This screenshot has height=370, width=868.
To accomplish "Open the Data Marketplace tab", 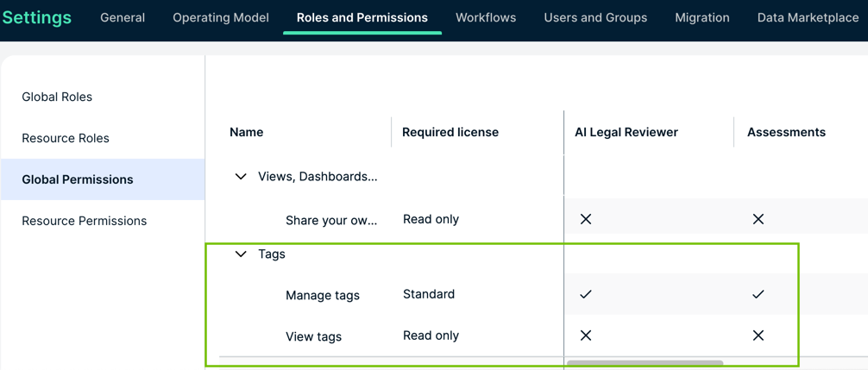I will click(808, 17).
